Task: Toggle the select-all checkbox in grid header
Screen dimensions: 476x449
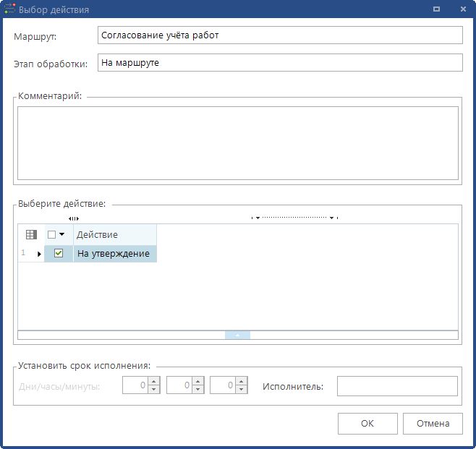Action: 51,234
